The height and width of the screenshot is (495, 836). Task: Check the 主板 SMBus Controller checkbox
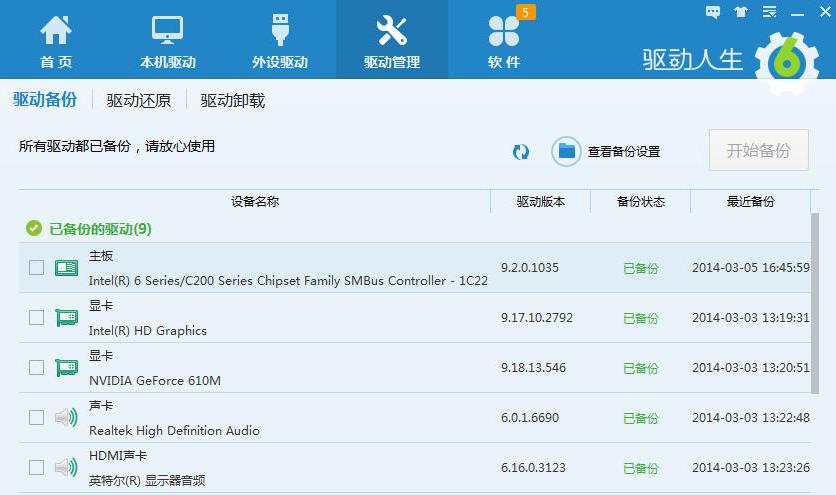click(36, 268)
